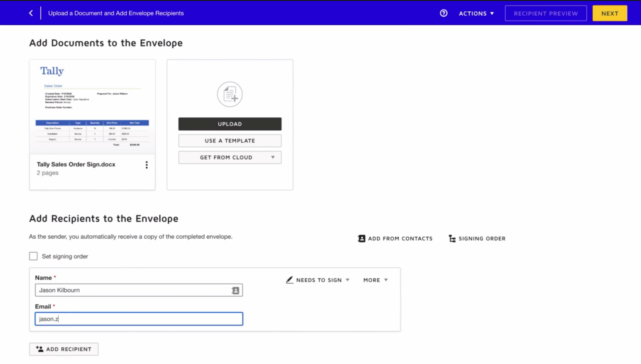Click the Signing Order icon

coord(451,238)
